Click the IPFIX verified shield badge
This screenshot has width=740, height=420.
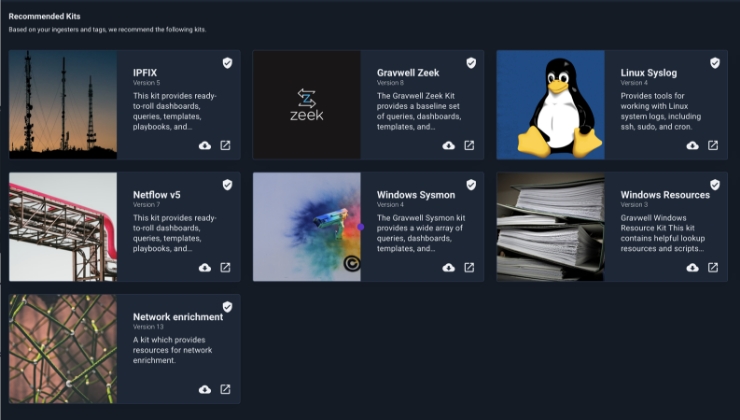[x=227, y=63]
